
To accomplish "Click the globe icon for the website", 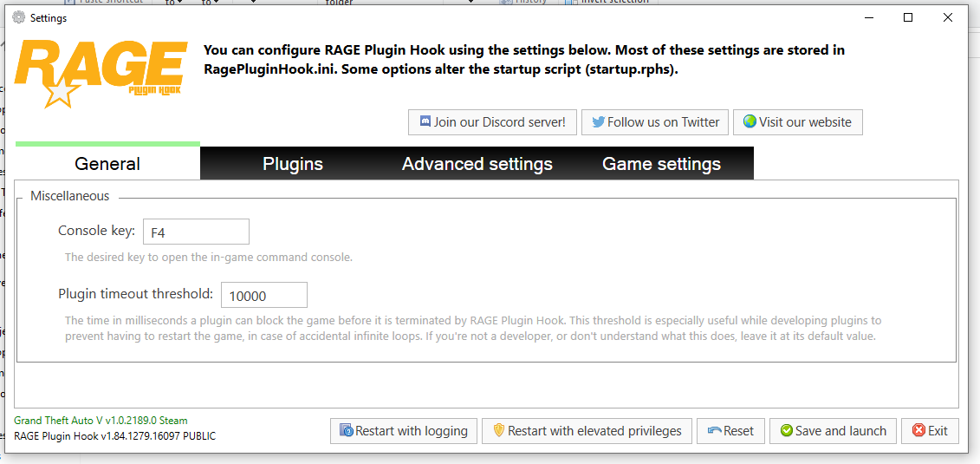I will click(750, 122).
